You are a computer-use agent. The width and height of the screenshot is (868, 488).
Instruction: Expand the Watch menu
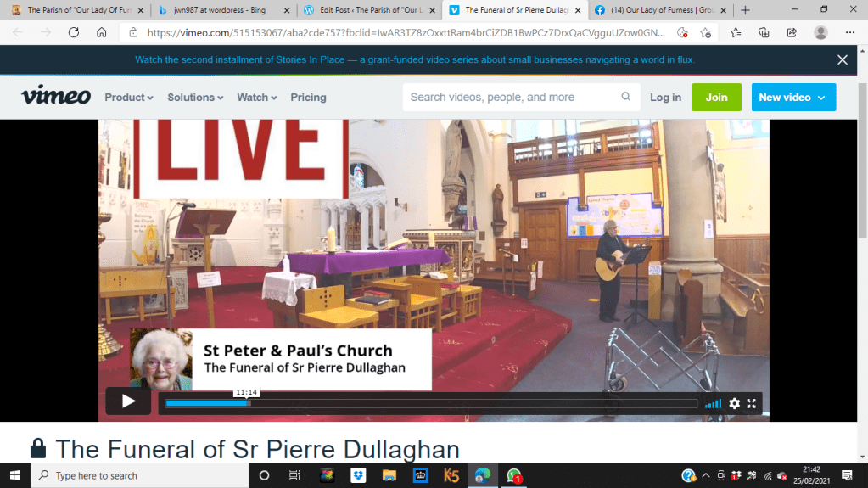(x=256, y=98)
